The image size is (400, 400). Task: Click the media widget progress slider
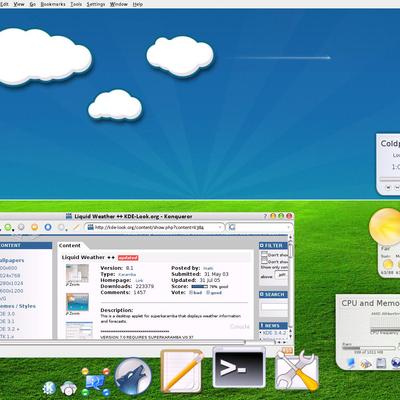click(x=390, y=179)
